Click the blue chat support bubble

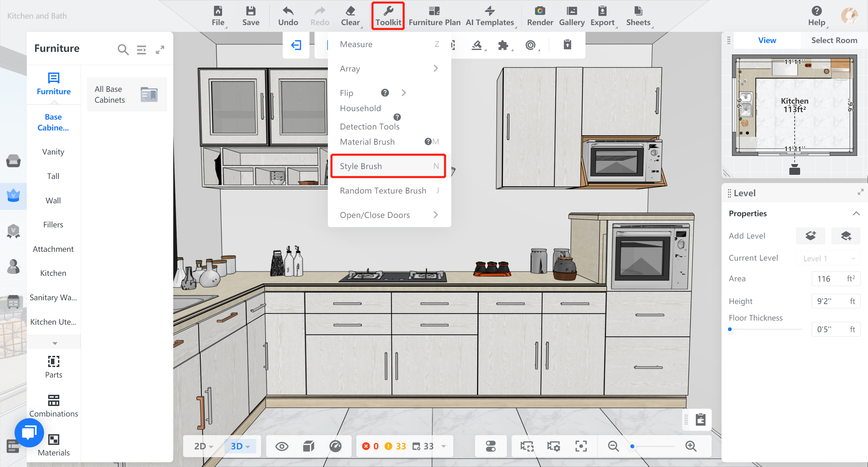point(29,433)
